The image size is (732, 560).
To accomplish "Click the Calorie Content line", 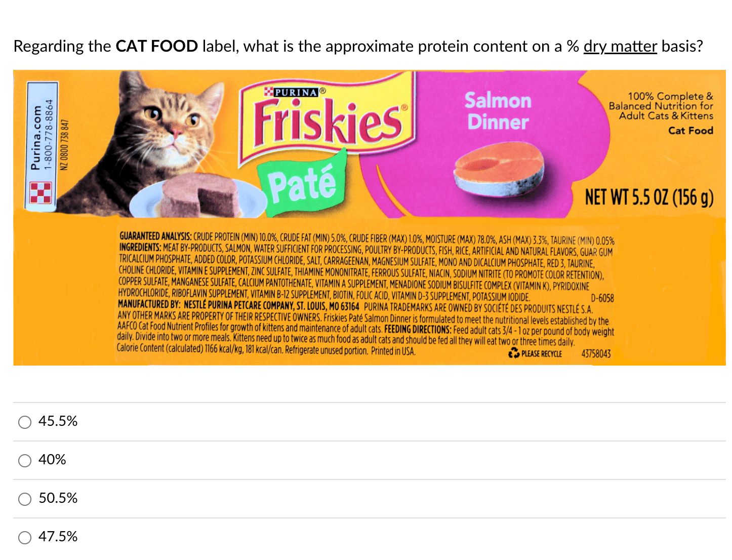I will (266, 349).
